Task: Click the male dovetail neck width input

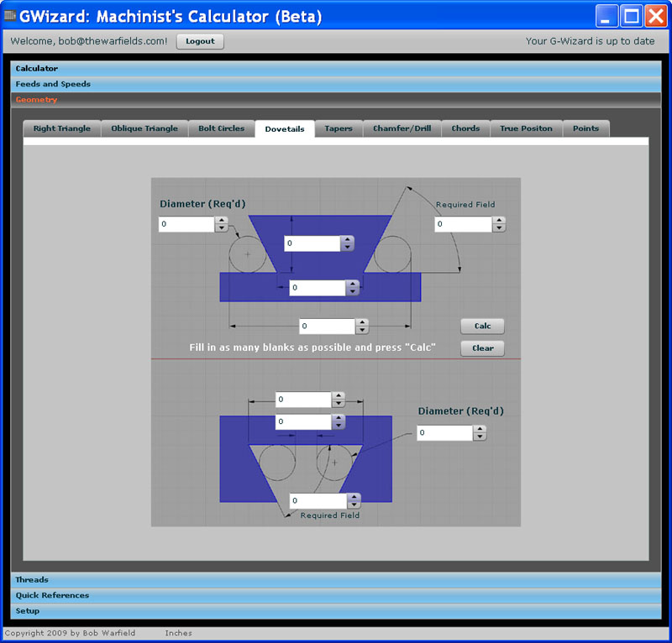Action: pyautogui.click(x=318, y=287)
